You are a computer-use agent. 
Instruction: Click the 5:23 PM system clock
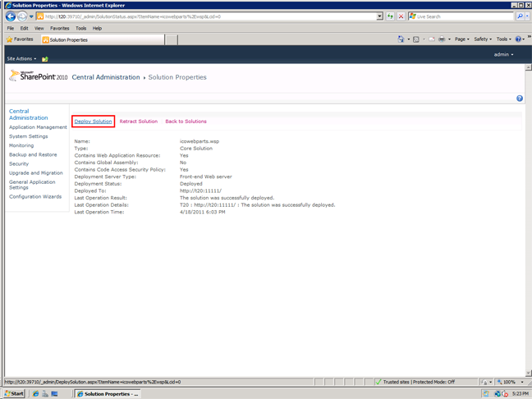(x=521, y=394)
